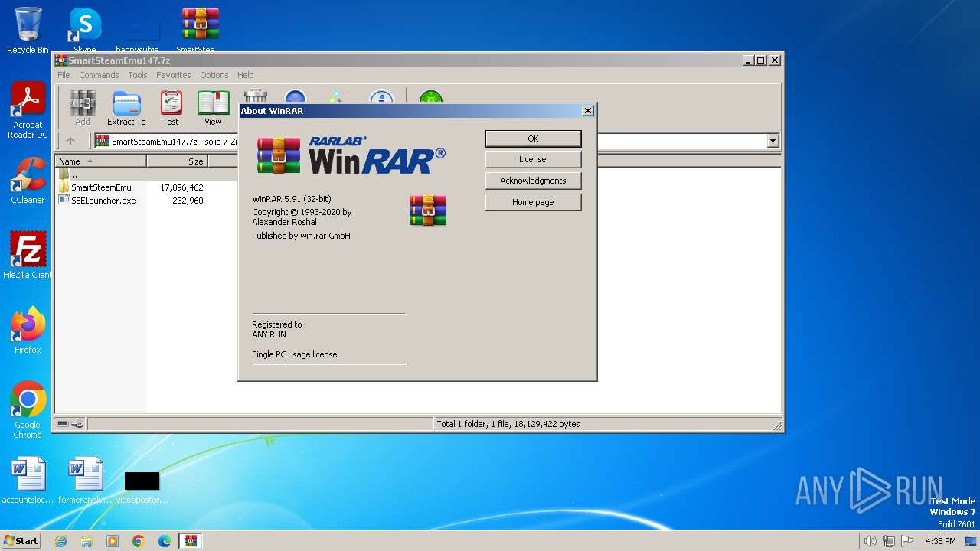Viewport: 980px width, 551px height.
Task: Select the SmartSteamEmu folder row
Action: point(100,187)
